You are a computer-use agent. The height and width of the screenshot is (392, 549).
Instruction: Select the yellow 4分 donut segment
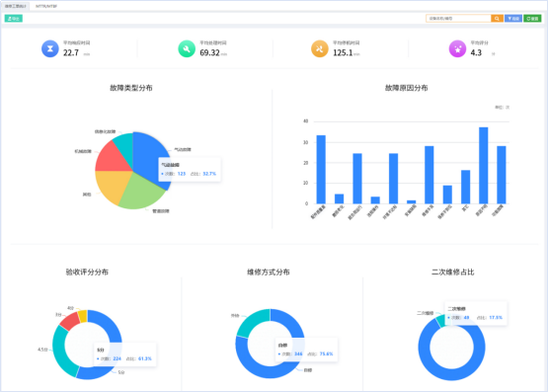83,316
